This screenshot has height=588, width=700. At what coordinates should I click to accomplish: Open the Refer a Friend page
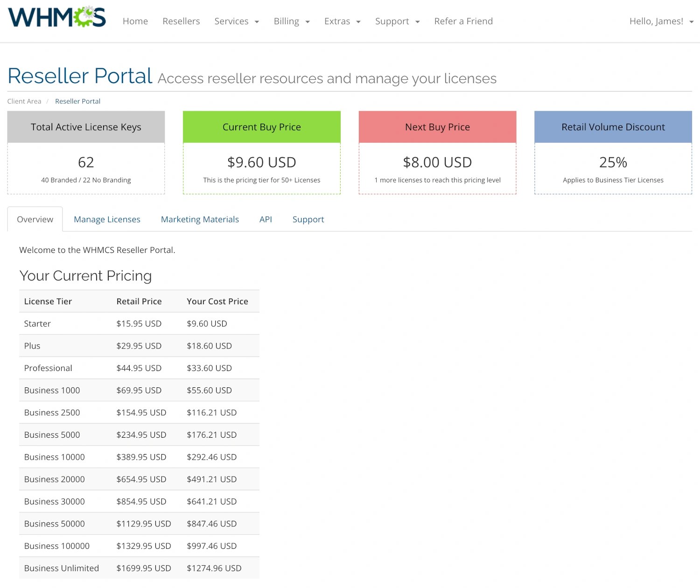click(463, 21)
